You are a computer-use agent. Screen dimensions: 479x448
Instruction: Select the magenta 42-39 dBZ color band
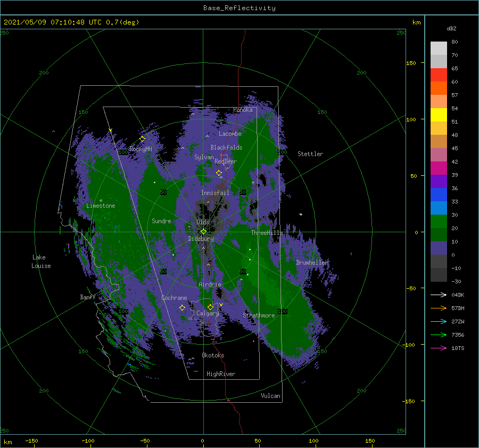[x=439, y=168]
